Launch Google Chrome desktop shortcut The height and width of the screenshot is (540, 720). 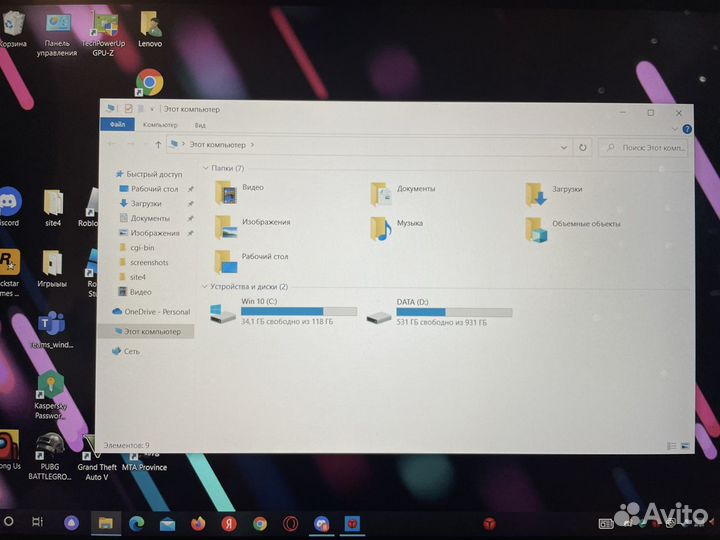pyautogui.click(x=150, y=83)
